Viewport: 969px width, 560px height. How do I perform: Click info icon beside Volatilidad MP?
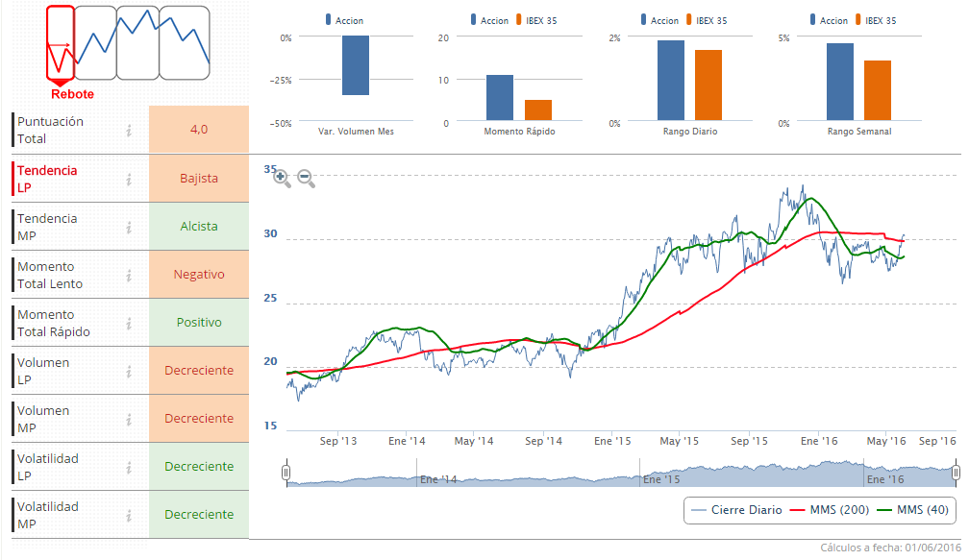tap(129, 515)
